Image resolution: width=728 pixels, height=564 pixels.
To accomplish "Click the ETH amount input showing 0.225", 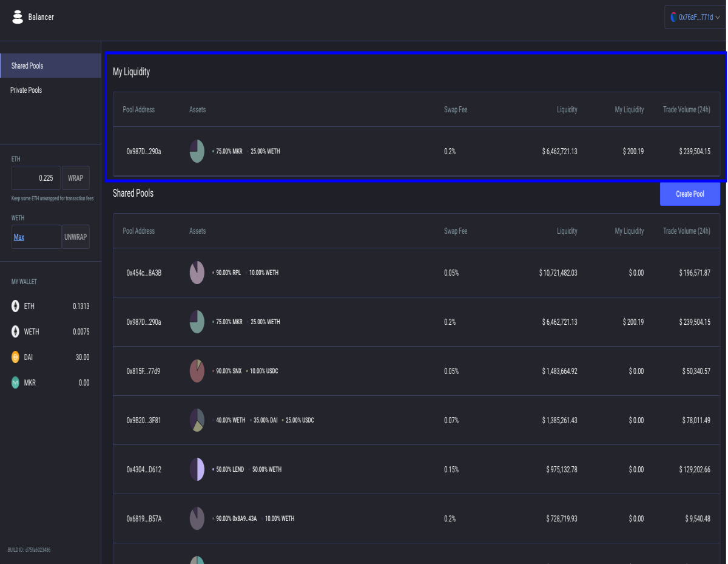I will [x=36, y=178].
